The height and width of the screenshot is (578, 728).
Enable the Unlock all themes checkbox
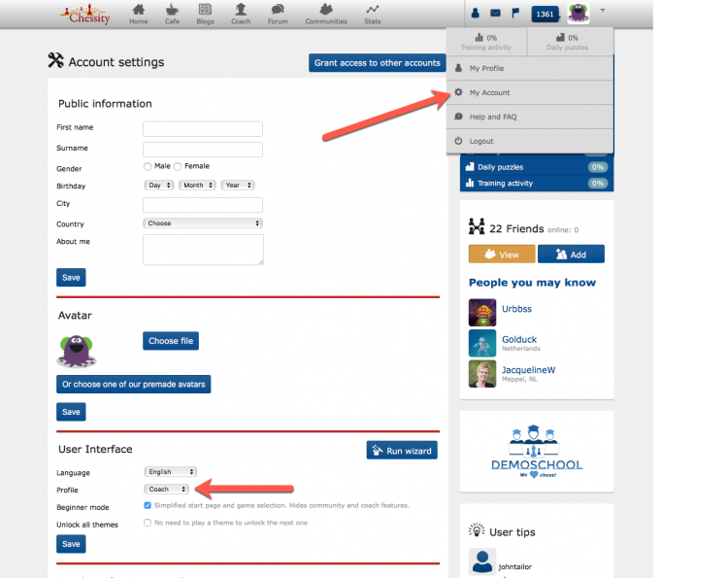pyautogui.click(x=148, y=523)
